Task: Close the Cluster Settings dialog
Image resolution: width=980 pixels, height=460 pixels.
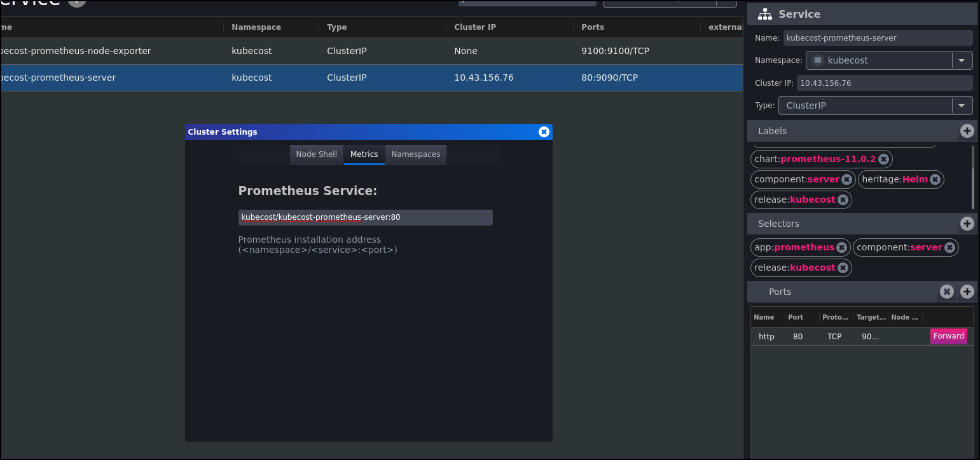Action: click(x=544, y=132)
